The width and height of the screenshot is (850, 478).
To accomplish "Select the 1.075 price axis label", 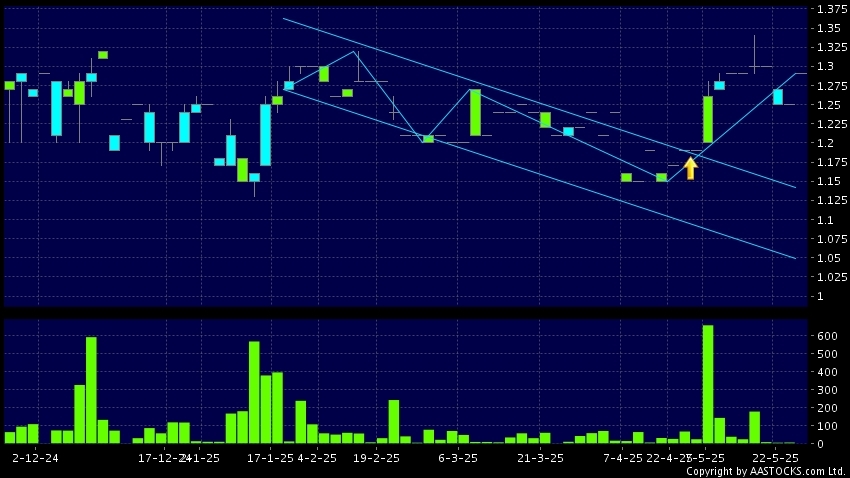I will 832,238.
